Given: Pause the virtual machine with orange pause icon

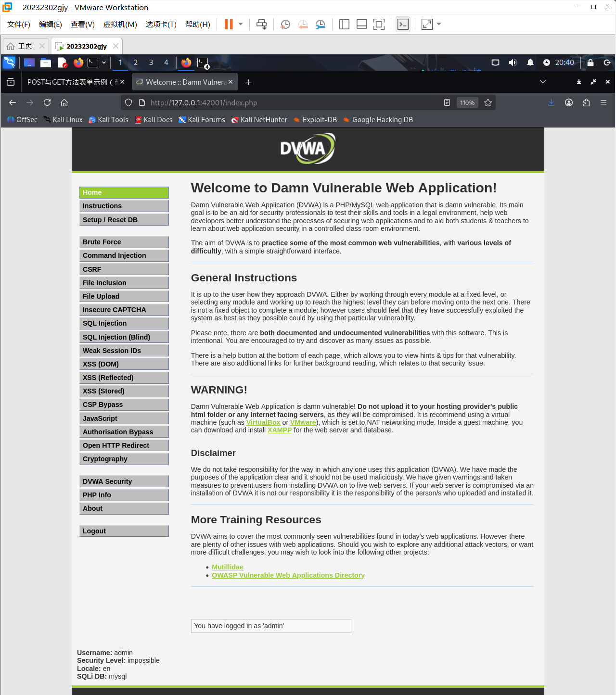Looking at the screenshot, I should pos(229,24).
